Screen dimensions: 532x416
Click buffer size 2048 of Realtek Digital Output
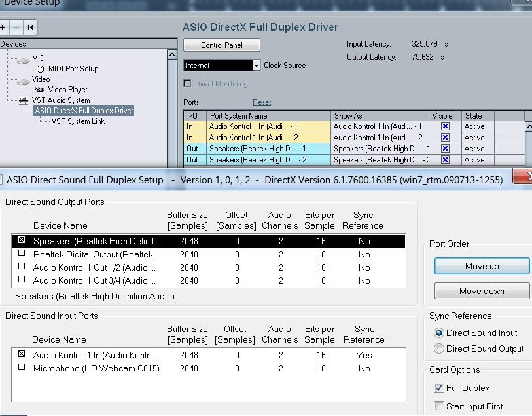pyautogui.click(x=188, y=254)
